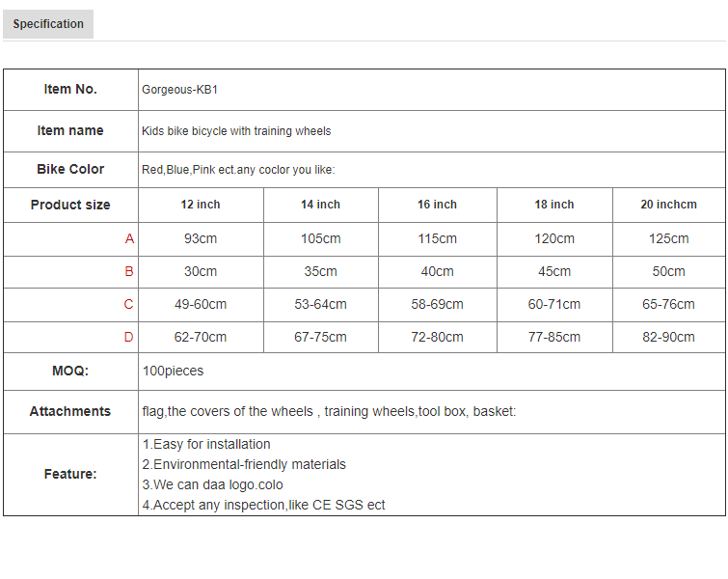The width and height of the screenshot is (728, 579).
Task: Click the 12 inch column header
Action: click(x=201, y=205)
